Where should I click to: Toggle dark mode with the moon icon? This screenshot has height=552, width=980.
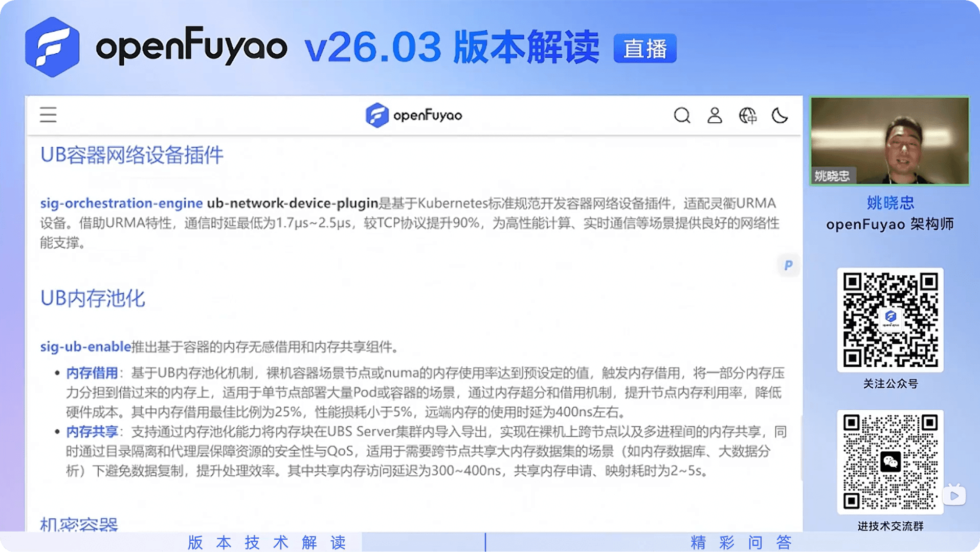coord(779,116)
